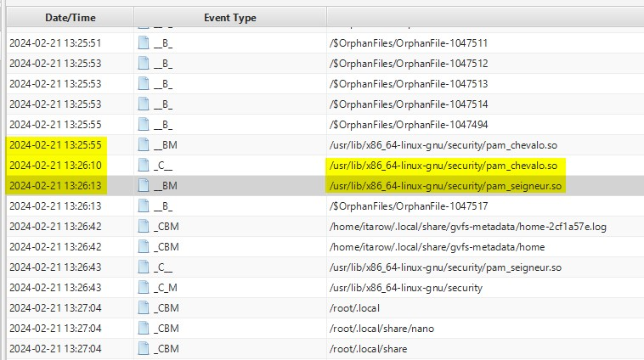Viewport: 644px width, 360px height.
Task: Click file icon in OrphanFile-1047511 row
Action: [144, 42]
